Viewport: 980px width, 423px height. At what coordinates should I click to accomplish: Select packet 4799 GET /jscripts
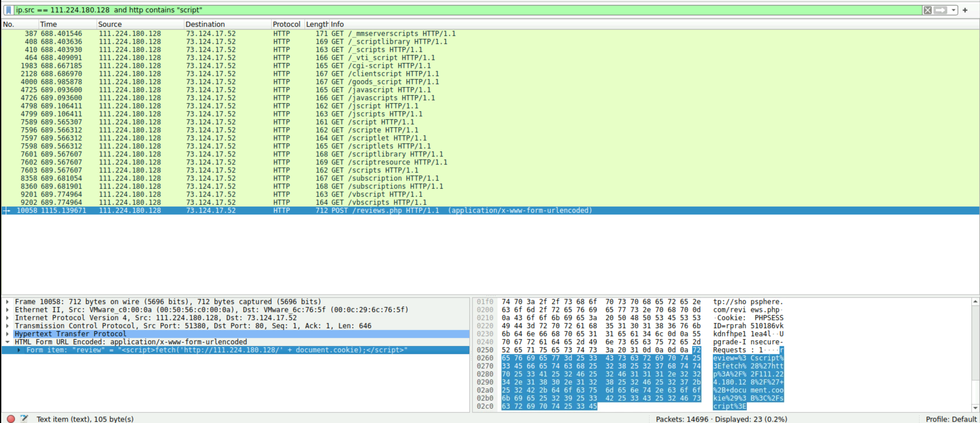pos(490,114)
